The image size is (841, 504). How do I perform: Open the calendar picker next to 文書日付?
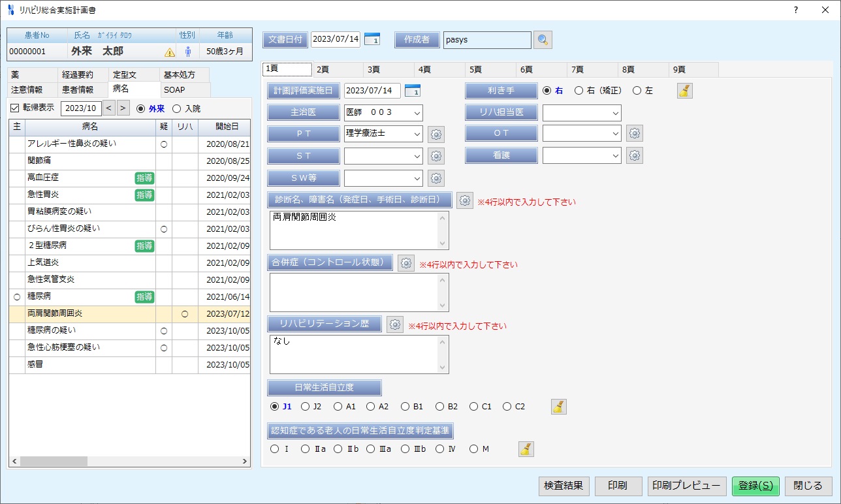point(372,40)
